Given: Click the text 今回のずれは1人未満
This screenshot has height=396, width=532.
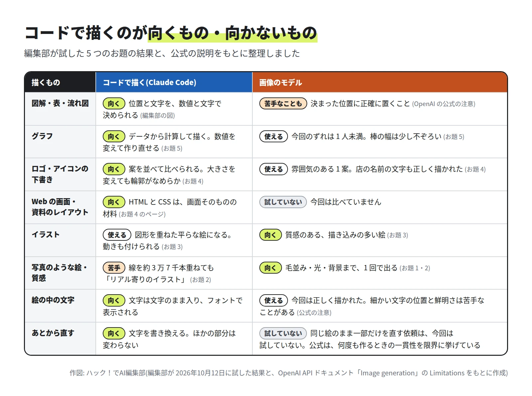Looking at the screenshot, I should pyautogui.click(x=328, y=136).
